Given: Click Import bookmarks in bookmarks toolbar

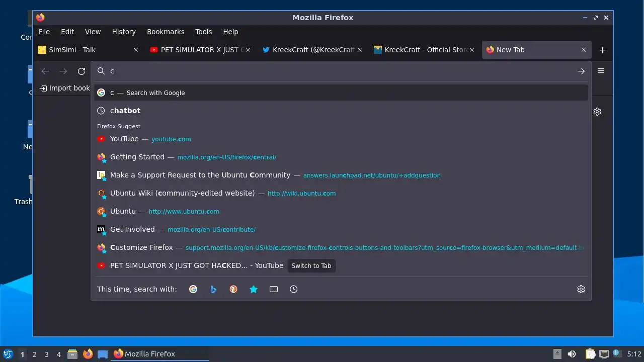Looking at the screenshot, I should pos(65,88).
